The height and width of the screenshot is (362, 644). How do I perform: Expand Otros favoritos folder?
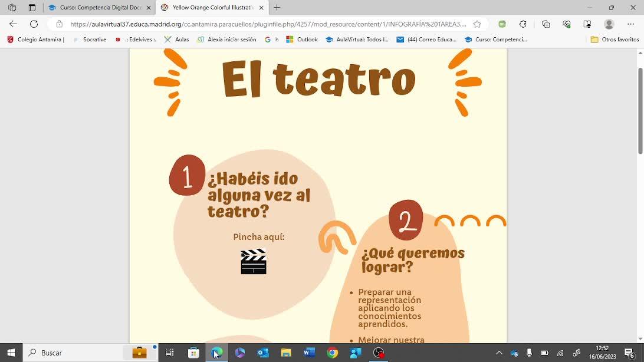tap(615, 40)
